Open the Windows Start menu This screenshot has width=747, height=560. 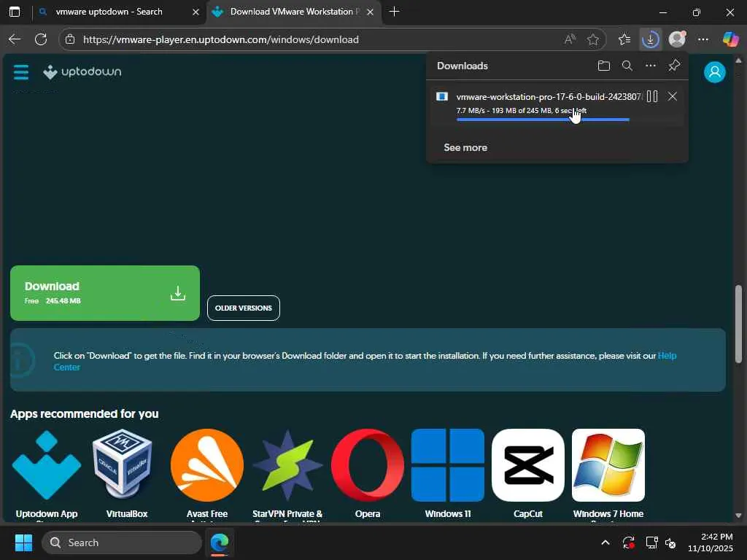23,542
